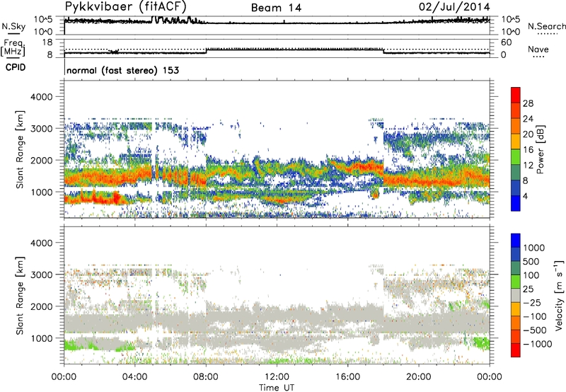The image size is (566, 392).
Task: Click the 'Velocity [m s⁻¹]' color bar title
Action: (559, 295)
